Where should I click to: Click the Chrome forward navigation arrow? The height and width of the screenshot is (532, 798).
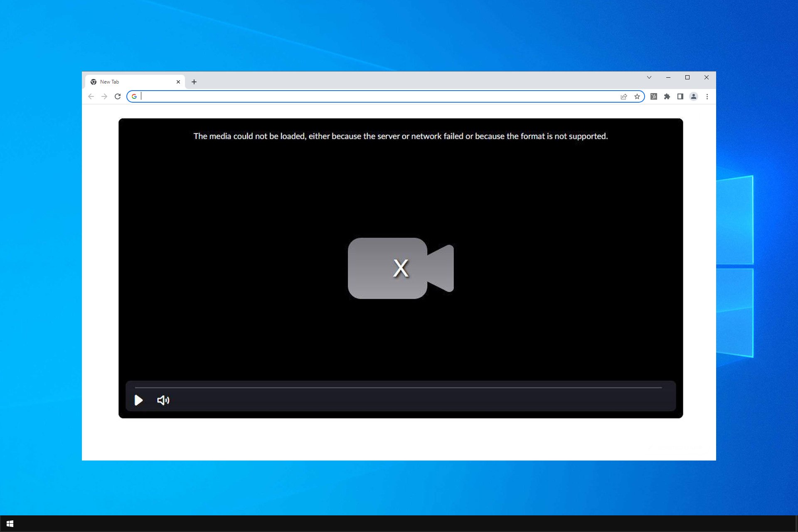point(104,96)
